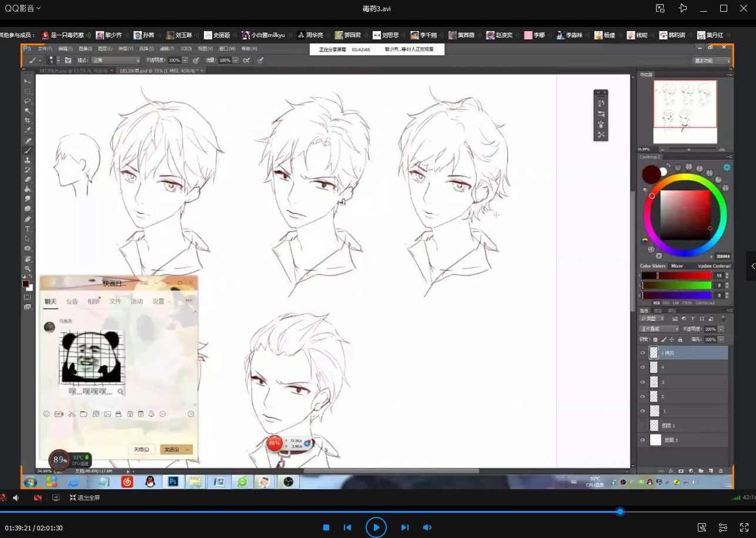Click the 发送 button in chat window
756x538 pixels.
pyautogui.click(x=172, y=449)
